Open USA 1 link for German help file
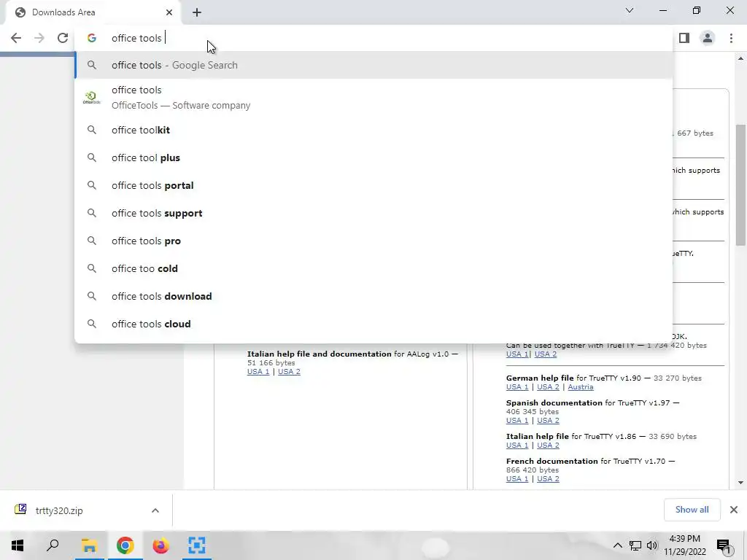This screenshot has height=560, width=747. (x=517, y=387)
